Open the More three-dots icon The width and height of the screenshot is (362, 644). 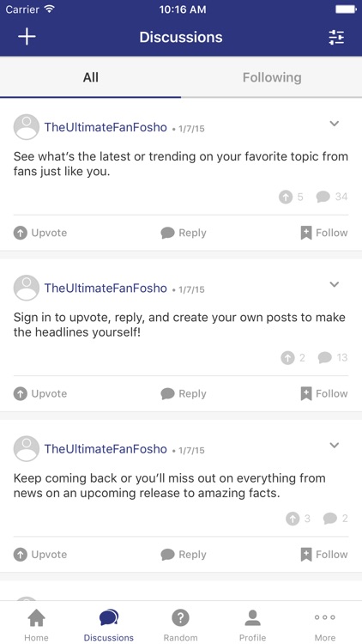324,617
